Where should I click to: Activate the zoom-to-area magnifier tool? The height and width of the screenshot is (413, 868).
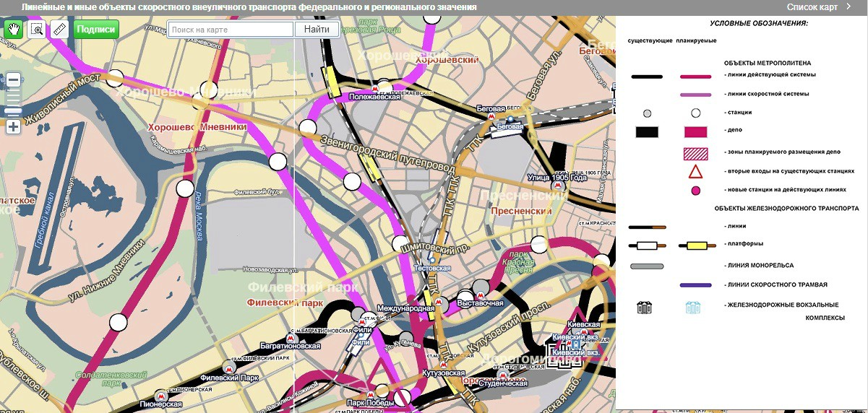pos(36,30)
